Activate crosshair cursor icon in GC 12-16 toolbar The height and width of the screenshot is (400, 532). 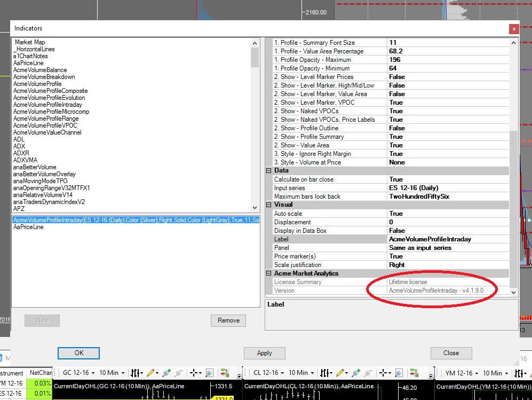[x=194, y=373]
